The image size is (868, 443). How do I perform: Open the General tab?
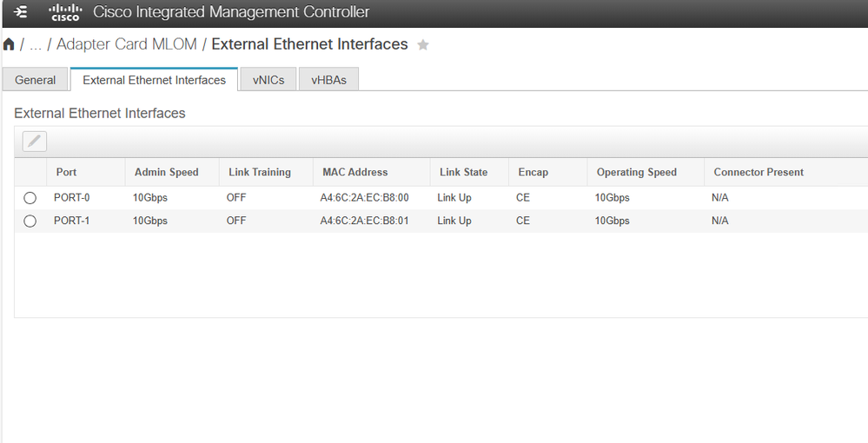pos(35,80)
